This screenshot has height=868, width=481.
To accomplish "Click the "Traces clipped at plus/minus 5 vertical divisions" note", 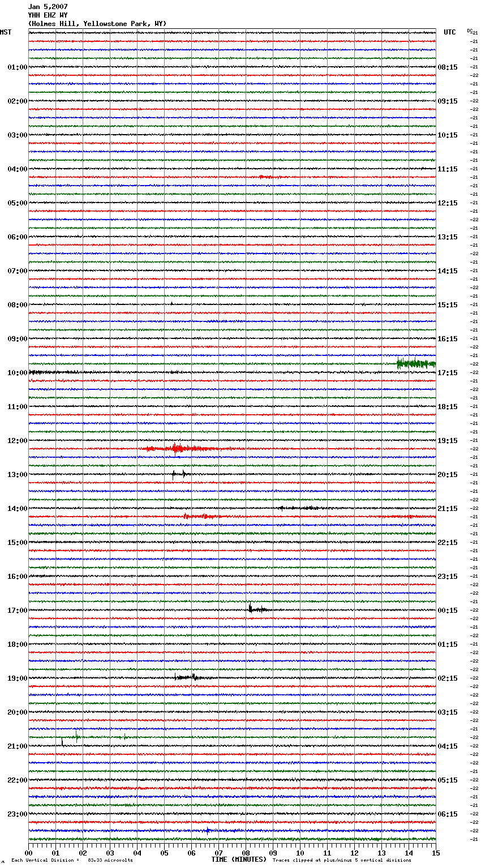I will [x=342, y=861].
